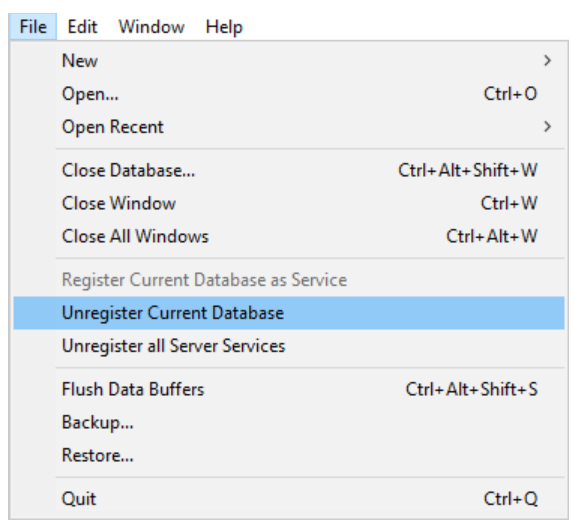Start a database Backup...

[289, 422]
